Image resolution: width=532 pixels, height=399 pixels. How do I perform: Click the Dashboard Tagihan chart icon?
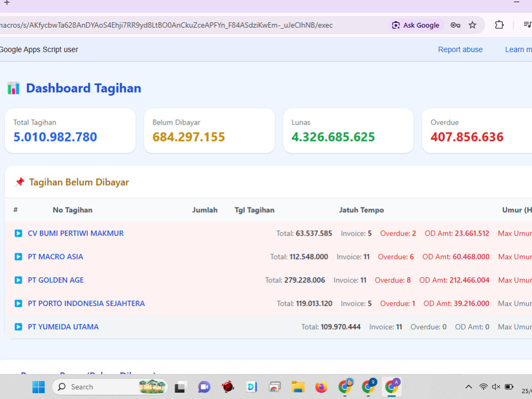click(14, 88)
